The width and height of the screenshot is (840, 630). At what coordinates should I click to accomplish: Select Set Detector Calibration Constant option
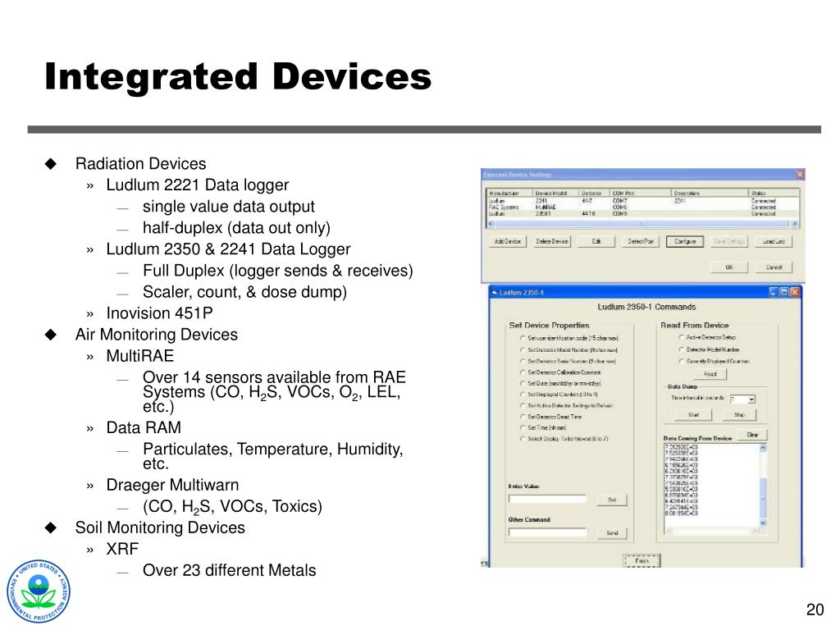click(560, 372)
